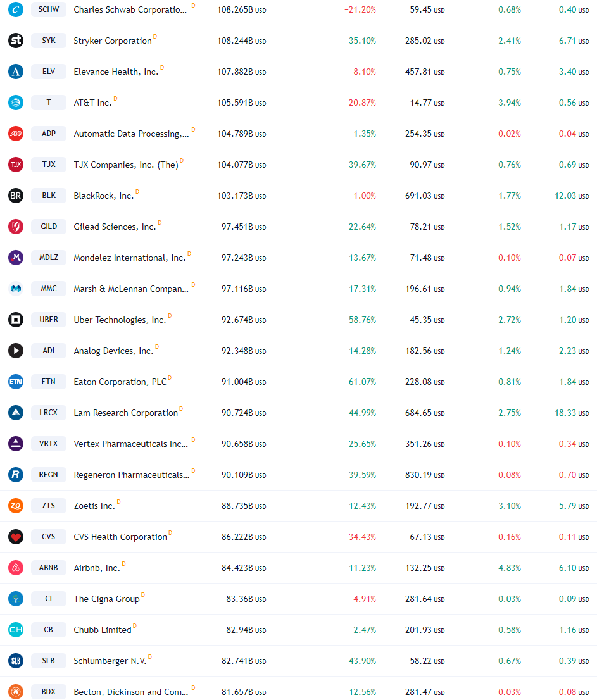Click the Mondelez purple logo icon
Viewport: 597px width, 700px height.
pos(16,258)
